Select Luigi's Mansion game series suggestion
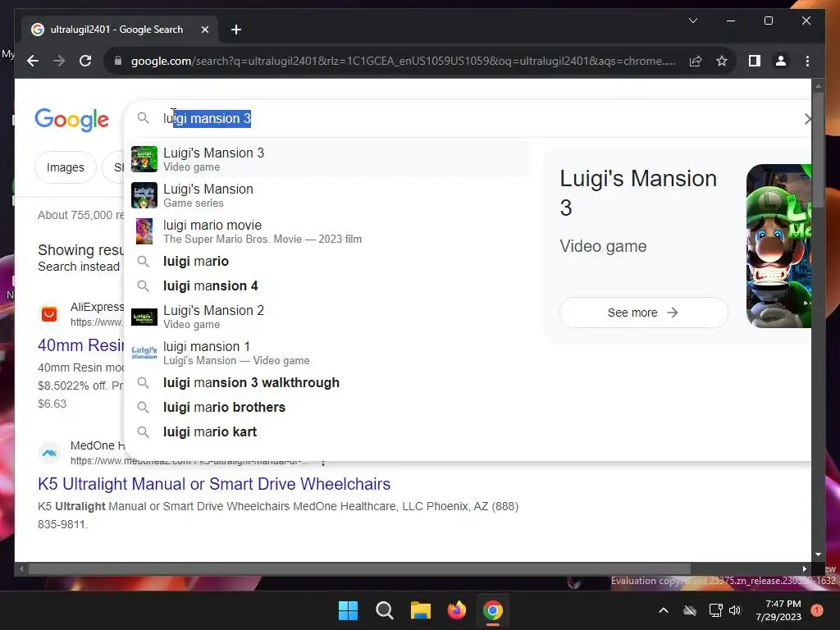 pyautogui.click(x=330, y=195)
